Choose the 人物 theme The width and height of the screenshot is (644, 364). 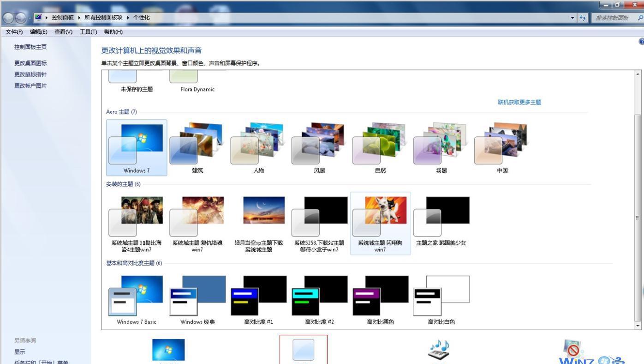(258, 148)
